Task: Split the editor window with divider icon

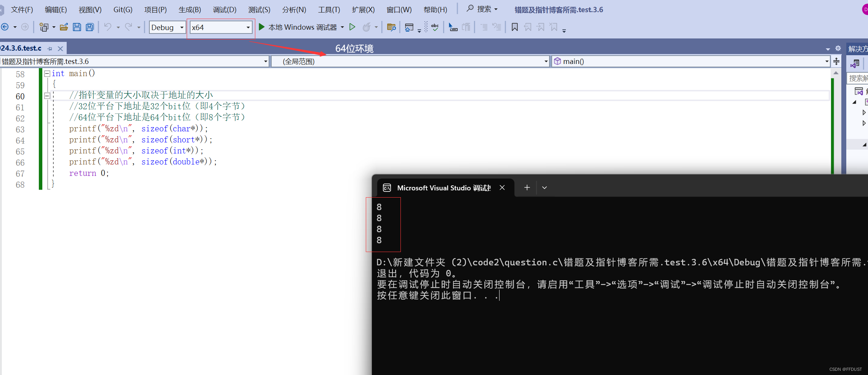Action: click(836, 61)
